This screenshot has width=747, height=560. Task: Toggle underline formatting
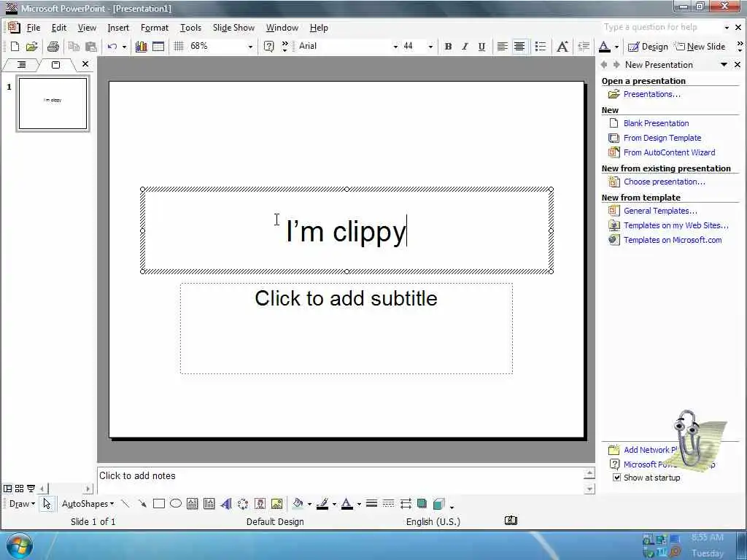[481, 46]
